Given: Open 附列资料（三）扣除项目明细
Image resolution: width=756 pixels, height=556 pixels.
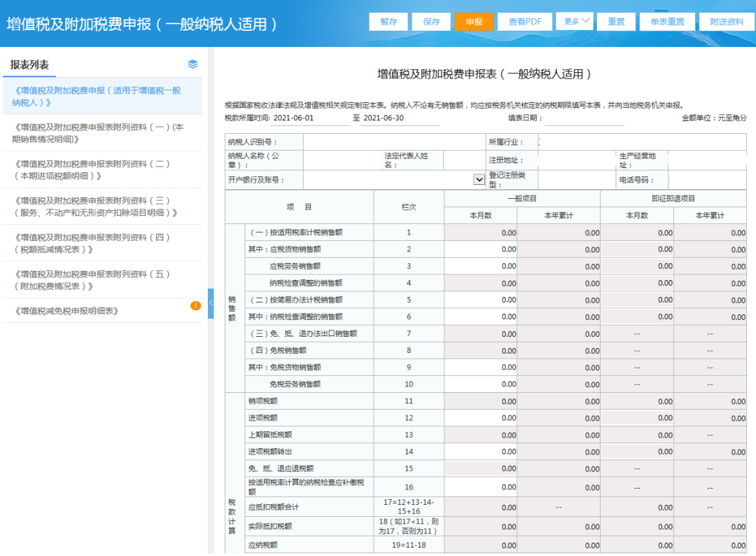Looking at the screenshot, I should pos(102,207).
